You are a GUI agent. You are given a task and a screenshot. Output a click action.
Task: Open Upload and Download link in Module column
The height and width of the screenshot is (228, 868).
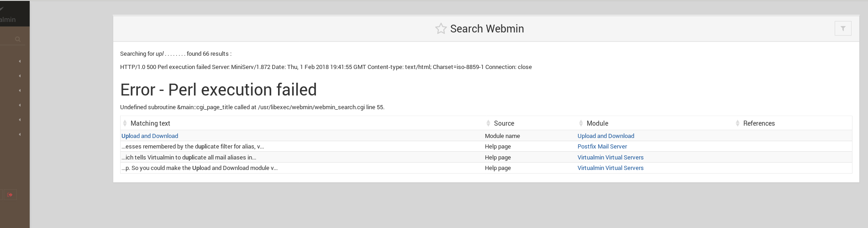coord(606,136)
